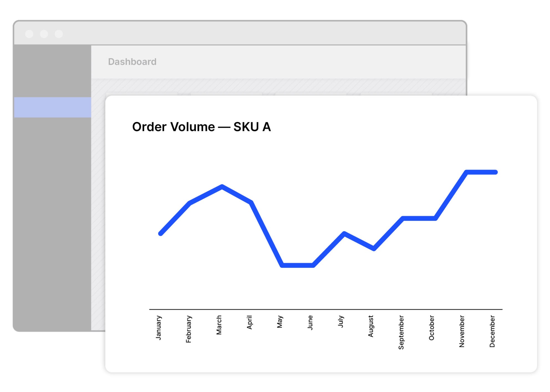Click the highlighted blue sidebar item

point(53,107)
